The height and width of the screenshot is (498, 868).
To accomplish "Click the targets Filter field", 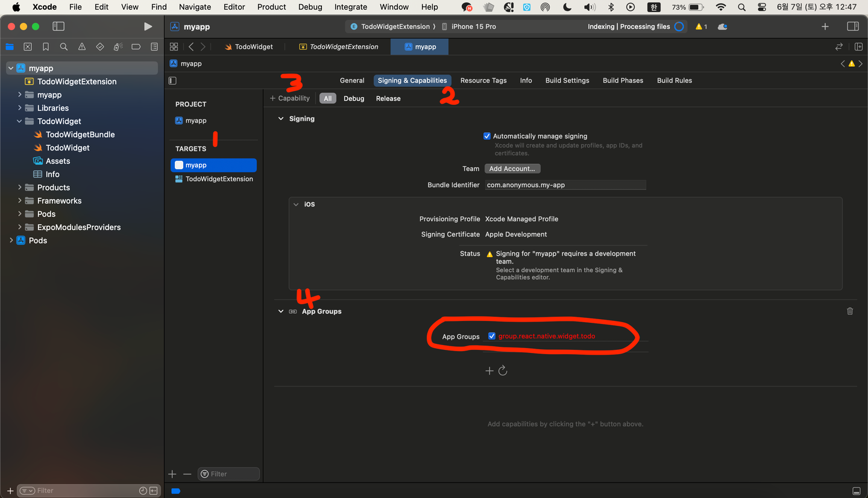I will (229, 474).
